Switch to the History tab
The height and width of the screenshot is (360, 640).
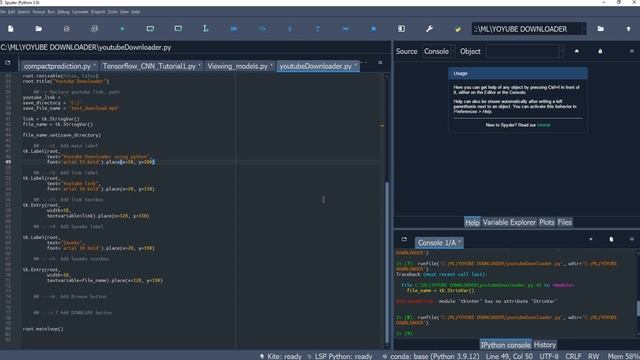click(x=544, y=345)
